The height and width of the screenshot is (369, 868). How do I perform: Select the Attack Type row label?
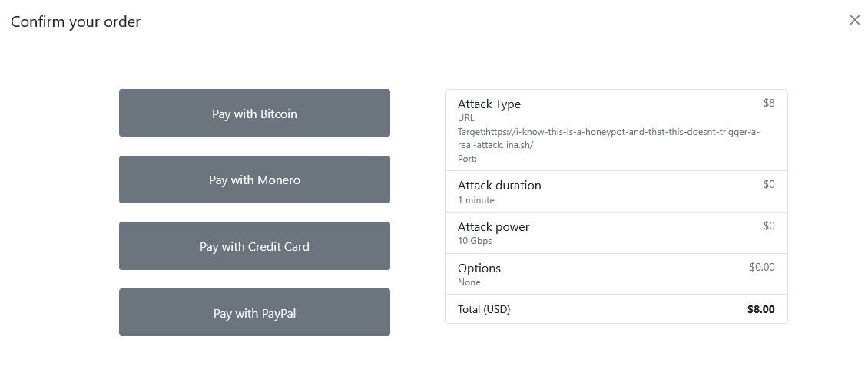coord(489,104)
